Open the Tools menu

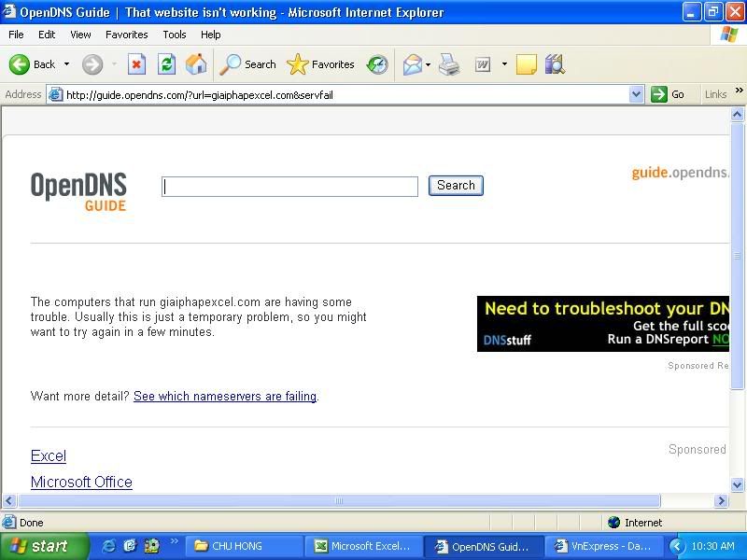175,35
